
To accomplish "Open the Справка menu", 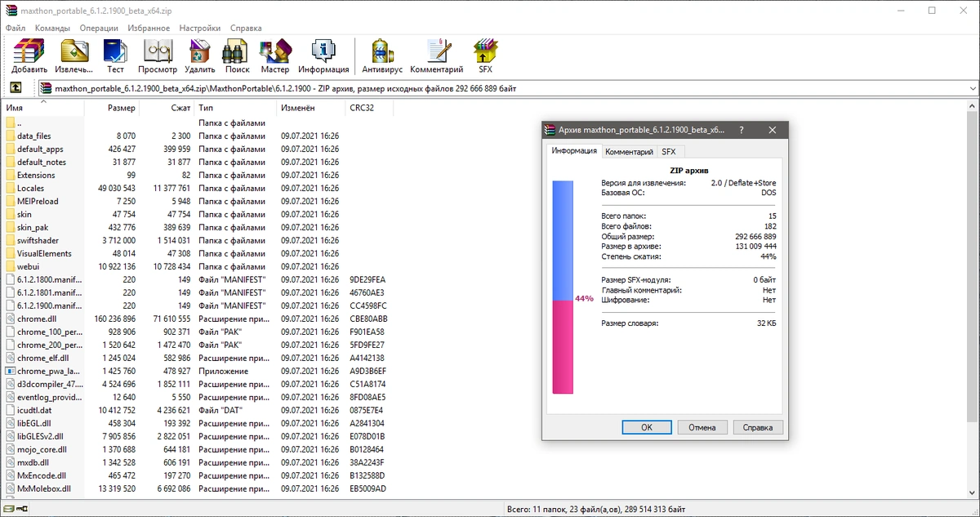I will click(x=246, y=28).
